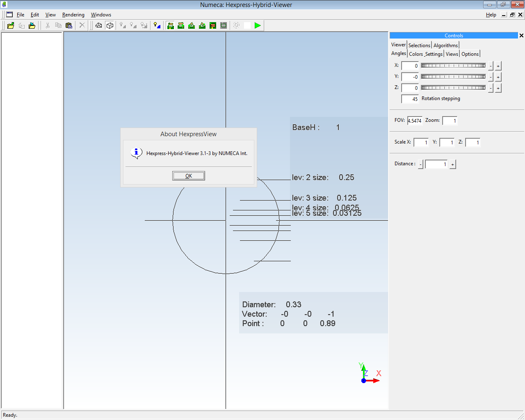This screenshot has width=525, height=420.
Task: Open the View menu
Action: [x=50, y=15]
